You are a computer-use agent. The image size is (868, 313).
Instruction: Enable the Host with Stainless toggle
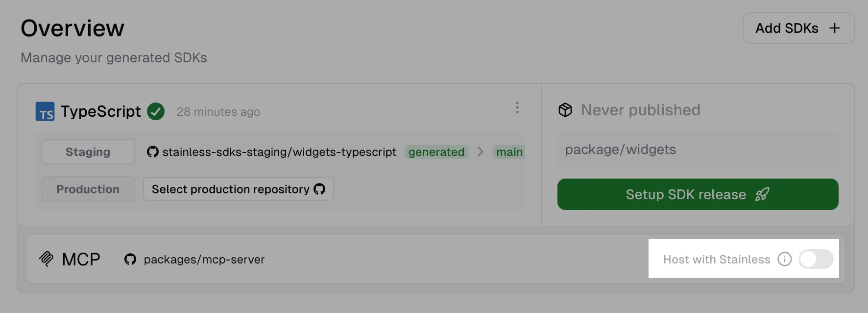[x=815, y=259]
